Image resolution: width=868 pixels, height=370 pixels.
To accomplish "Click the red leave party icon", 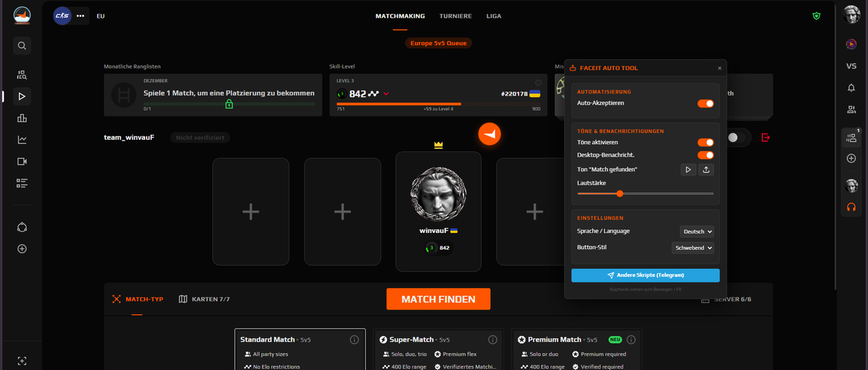I will point(766,138).
